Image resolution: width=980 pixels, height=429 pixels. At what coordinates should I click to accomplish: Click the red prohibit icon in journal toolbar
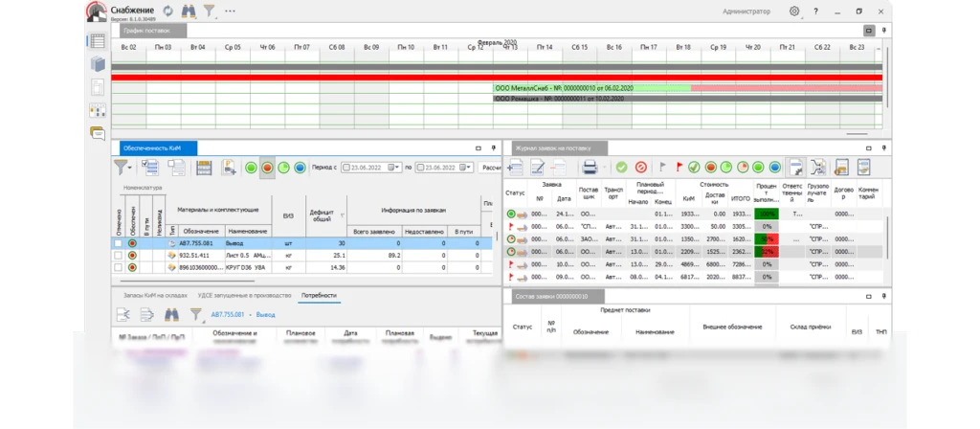pyautogui.click(x=640, y=168)
